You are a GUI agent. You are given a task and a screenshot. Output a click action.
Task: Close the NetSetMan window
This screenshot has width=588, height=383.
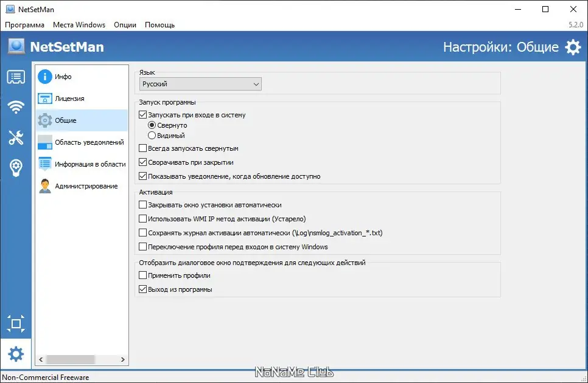pos(573,9)
